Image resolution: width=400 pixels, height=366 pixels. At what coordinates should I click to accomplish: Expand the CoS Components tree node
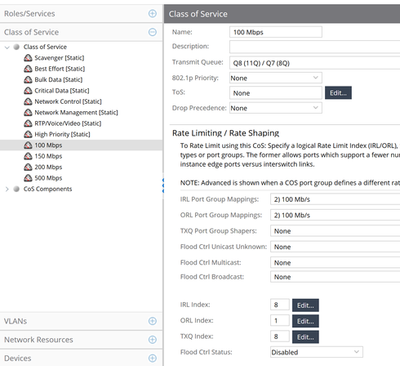(x=7, y=189)
